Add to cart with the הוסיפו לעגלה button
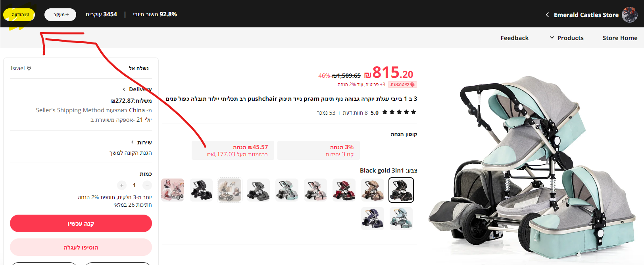644x265 pixels. 81,247
